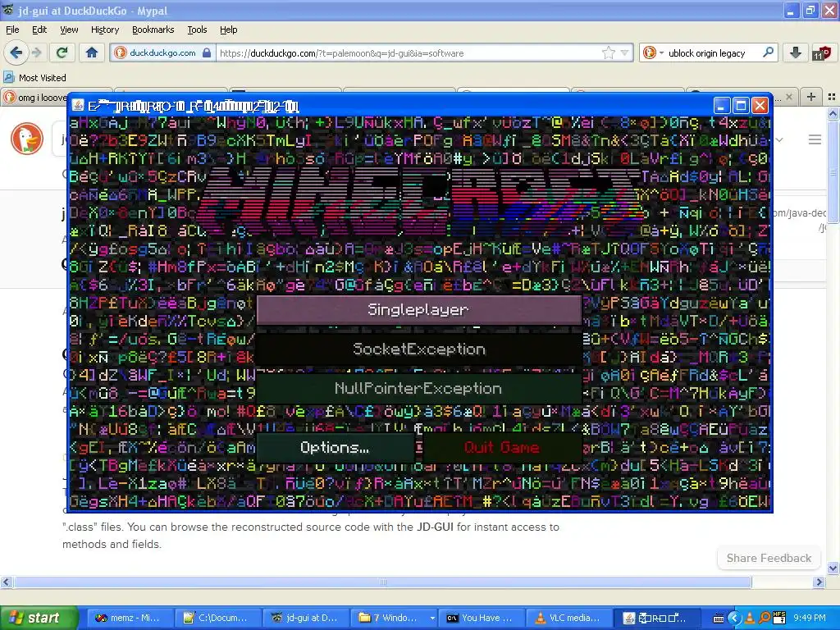
Task: Open Minecraft Options... button
Action: coord(335,447)
